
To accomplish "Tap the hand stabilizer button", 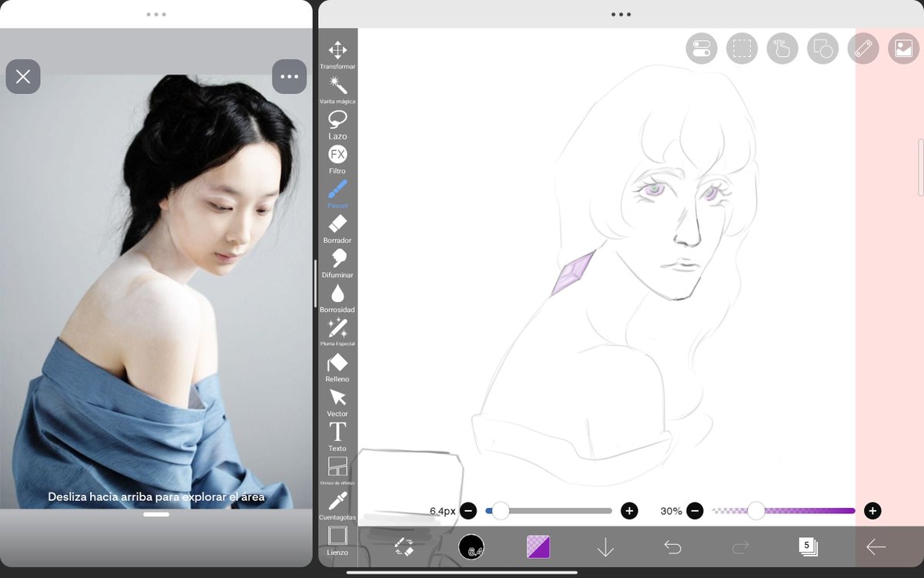I will pyautogui.click(x=782, y=49).
